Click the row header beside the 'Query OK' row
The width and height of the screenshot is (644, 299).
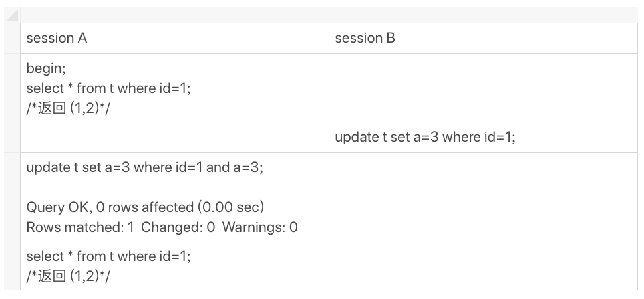[12, 197]
